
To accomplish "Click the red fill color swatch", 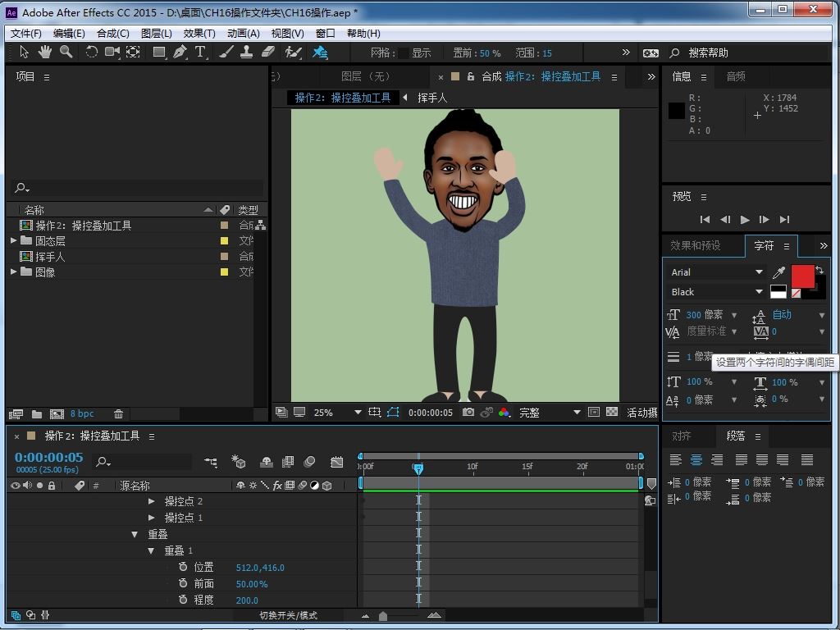I will tap(802, 276).
